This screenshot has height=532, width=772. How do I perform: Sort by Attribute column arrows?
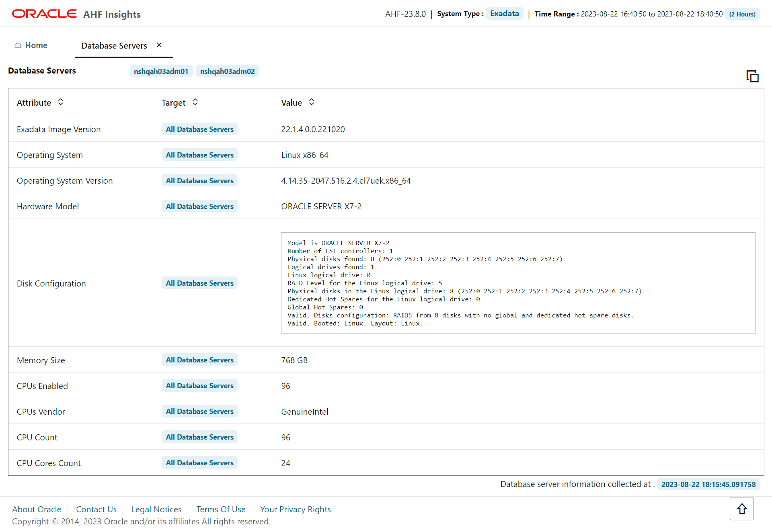(x=61, y=102)
